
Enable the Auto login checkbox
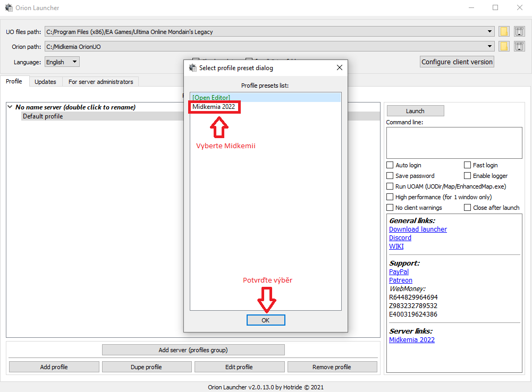[390, 165]
